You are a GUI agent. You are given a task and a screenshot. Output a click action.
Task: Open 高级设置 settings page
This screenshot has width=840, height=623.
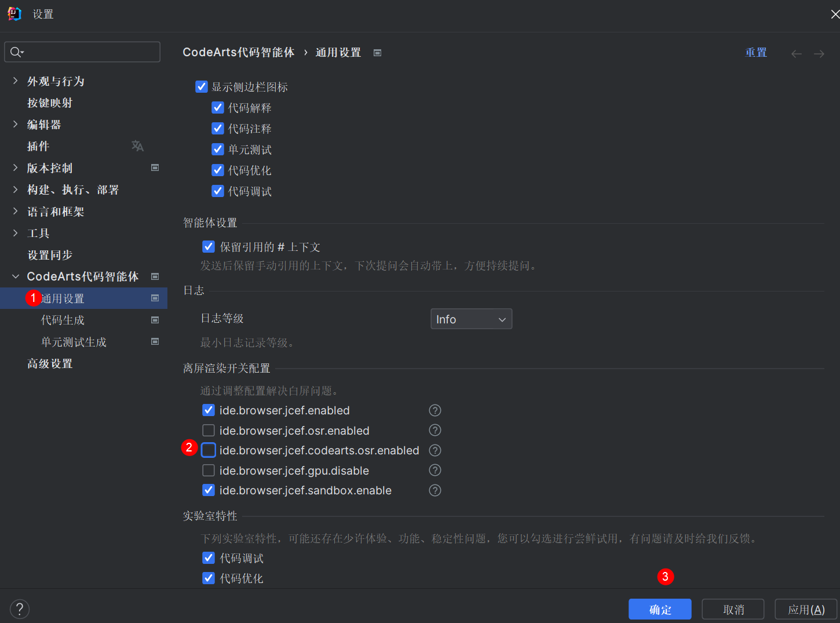click(50, 364)
